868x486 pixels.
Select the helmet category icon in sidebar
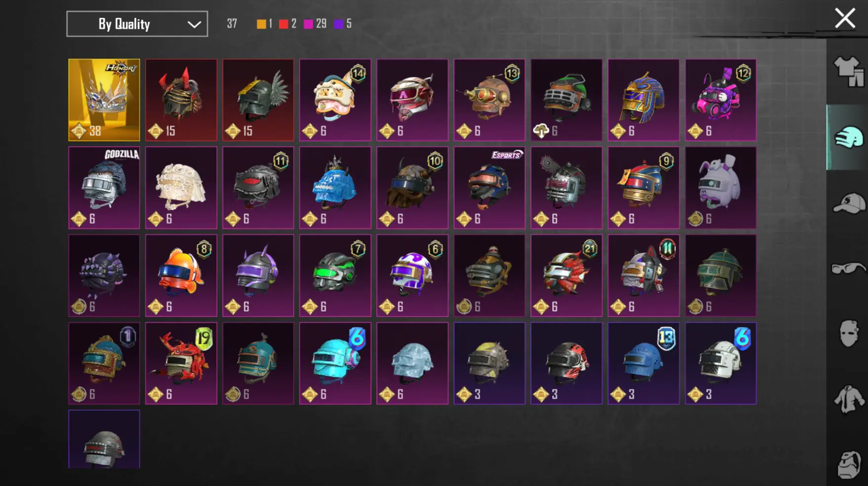[x=849, y=137]
